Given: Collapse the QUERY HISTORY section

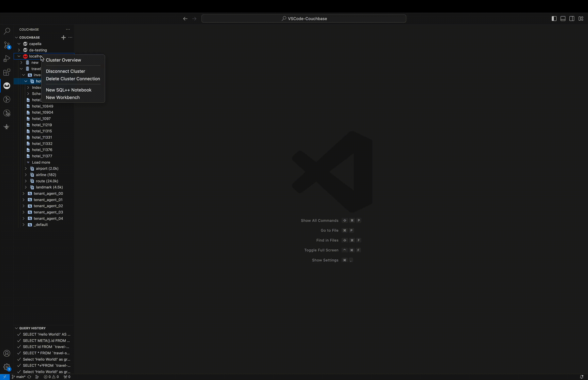Looking at the screenshot, I should click(x=17, y=328).
